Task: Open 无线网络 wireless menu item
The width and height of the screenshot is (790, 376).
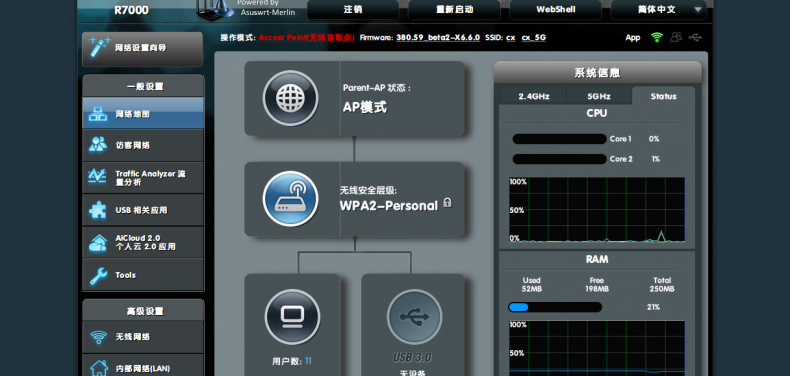Action: 143,337
